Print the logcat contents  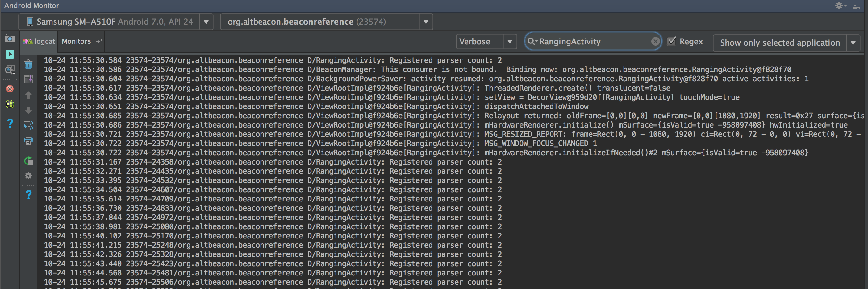[x=29, y=141]
